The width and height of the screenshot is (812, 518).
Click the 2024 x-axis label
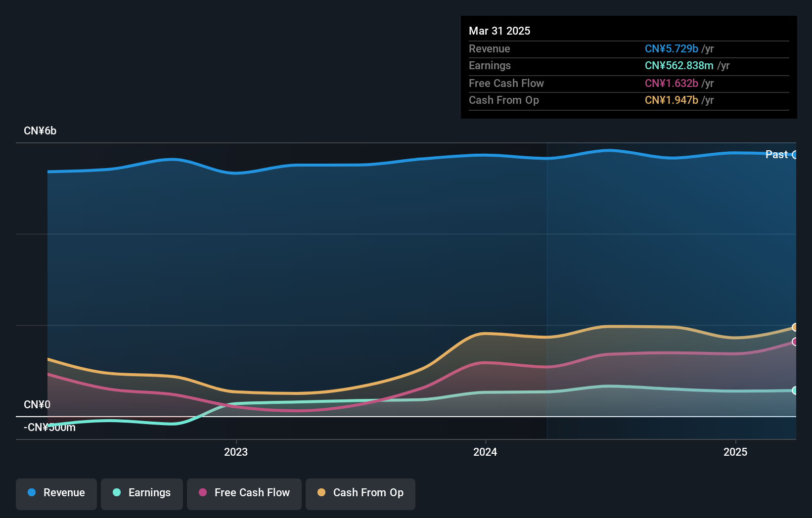pos(485,452)
